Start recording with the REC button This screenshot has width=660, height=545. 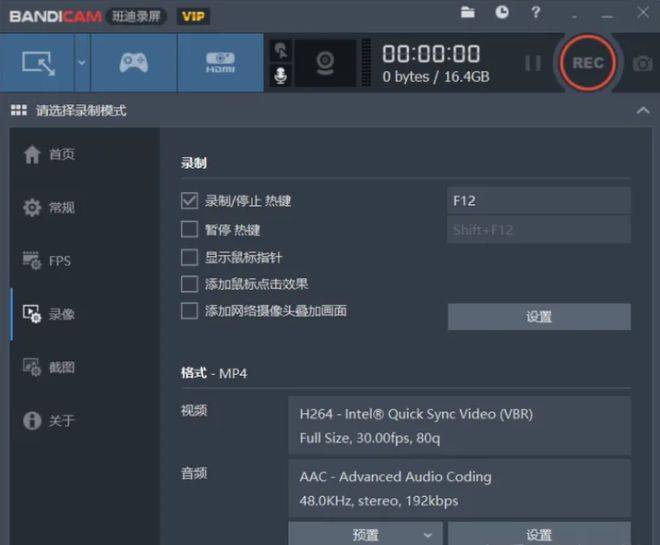[588, 63]
